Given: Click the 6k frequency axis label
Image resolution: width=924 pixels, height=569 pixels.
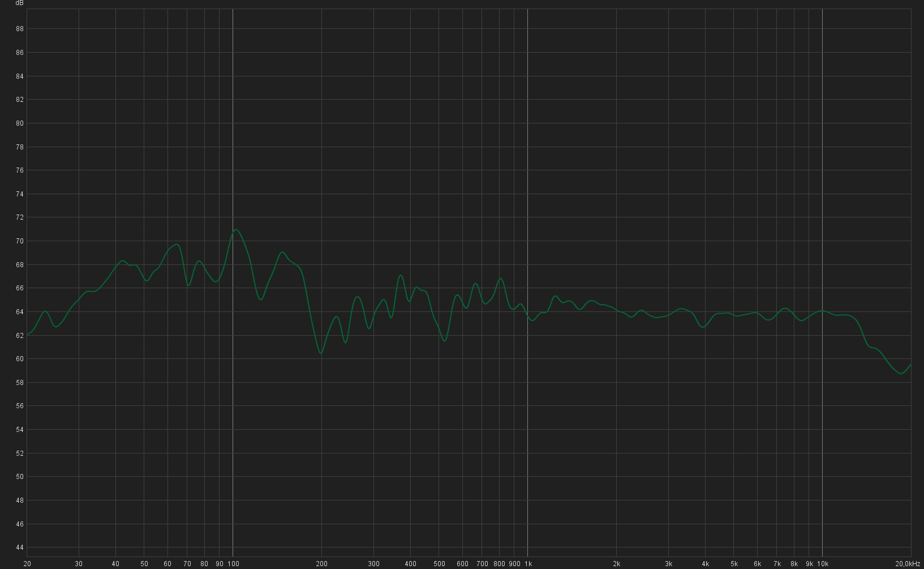Looking at the screenshot, I should click(x=757, y=564).
